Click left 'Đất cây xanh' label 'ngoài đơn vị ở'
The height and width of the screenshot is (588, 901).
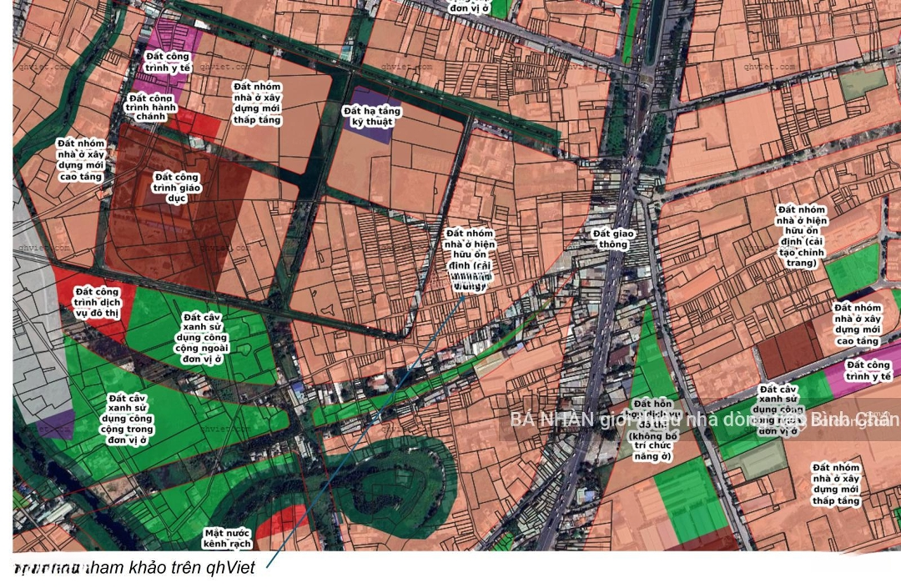(x=204, y=339)
